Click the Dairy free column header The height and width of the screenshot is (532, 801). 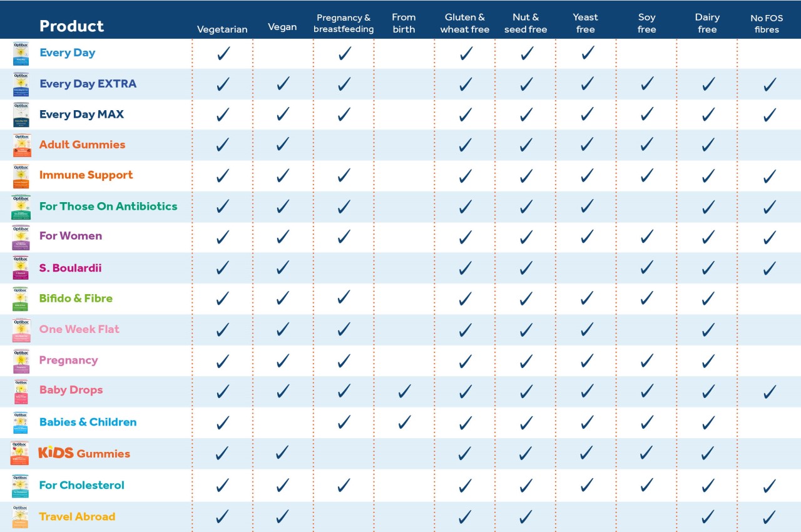coord(707,23)
